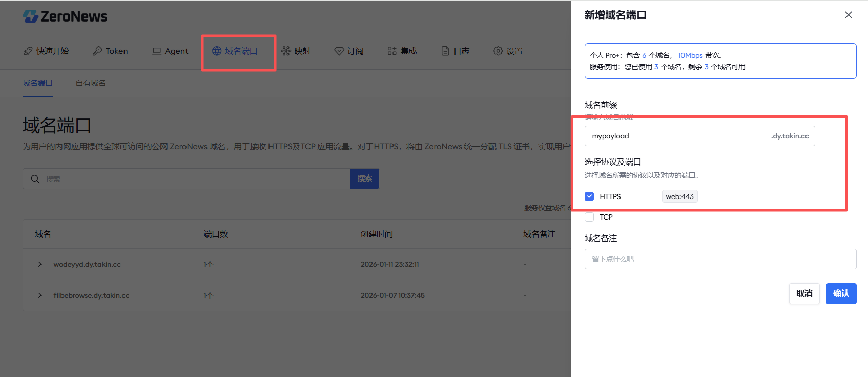Open the 快速开始 menu item
This screenshot has height=377, width=868.
(46, 51)
